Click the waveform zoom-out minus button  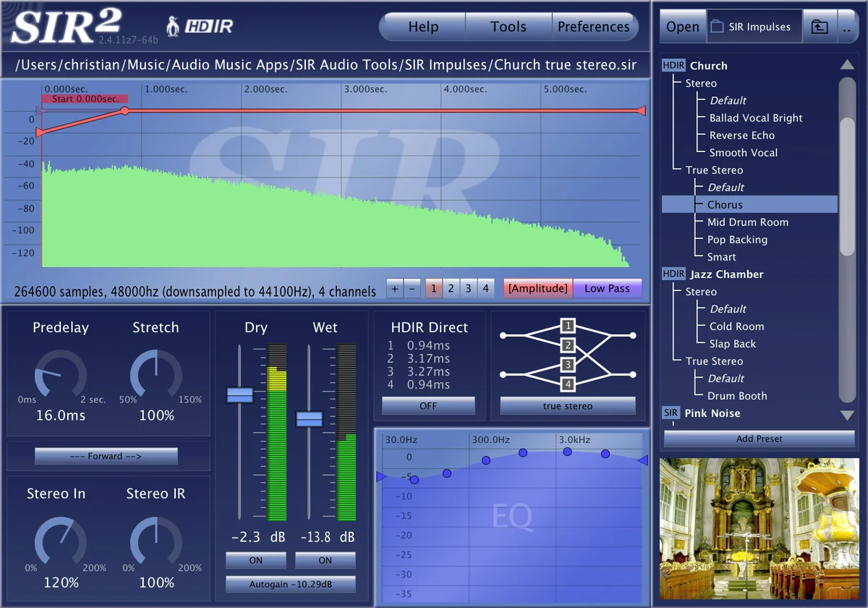tap(412, 288)
